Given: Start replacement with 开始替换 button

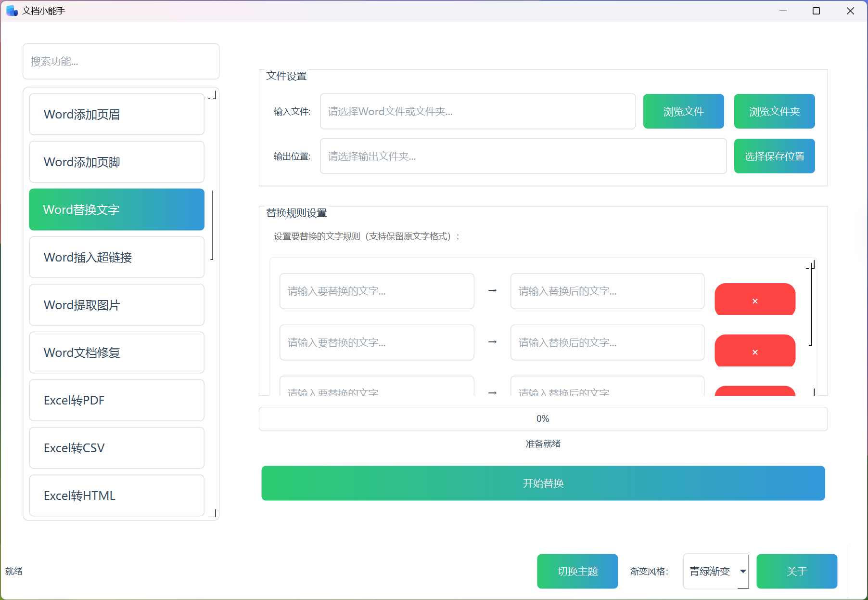Looking at the screenshot, I should pos(543,483).
